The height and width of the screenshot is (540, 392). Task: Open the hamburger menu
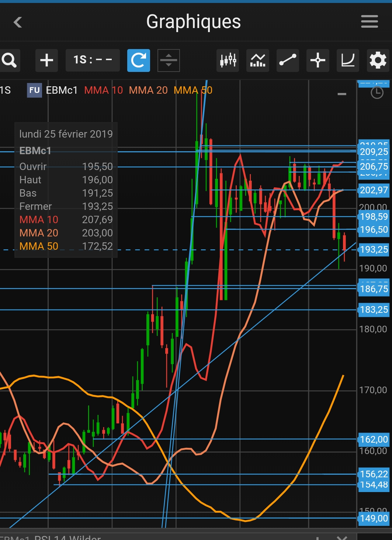[369, 22]
